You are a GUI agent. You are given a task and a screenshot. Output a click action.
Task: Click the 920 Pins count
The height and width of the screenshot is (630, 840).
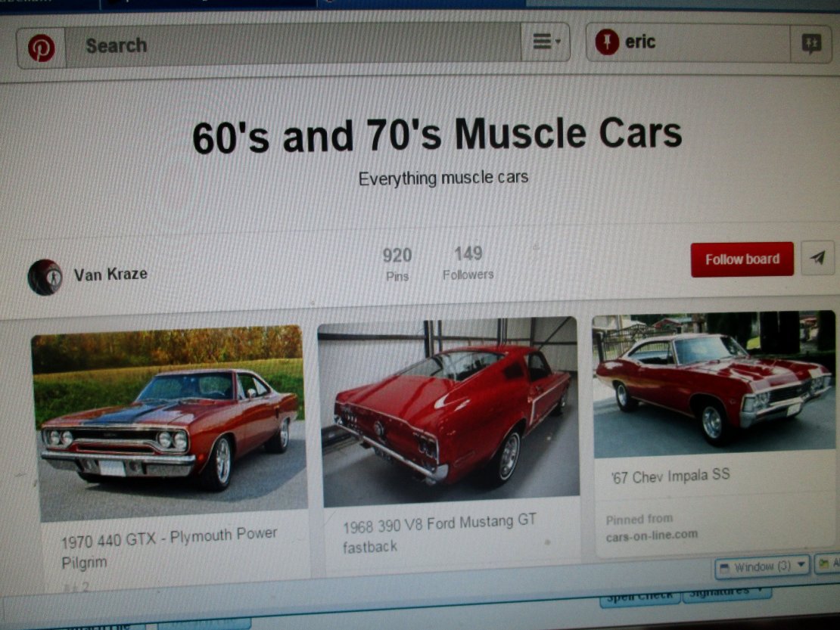397,263
